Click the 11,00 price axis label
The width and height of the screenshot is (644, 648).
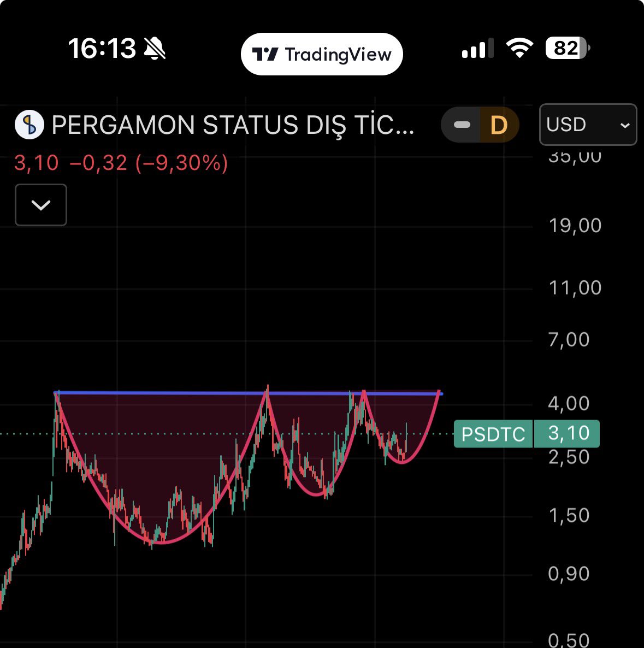point(575,287)
